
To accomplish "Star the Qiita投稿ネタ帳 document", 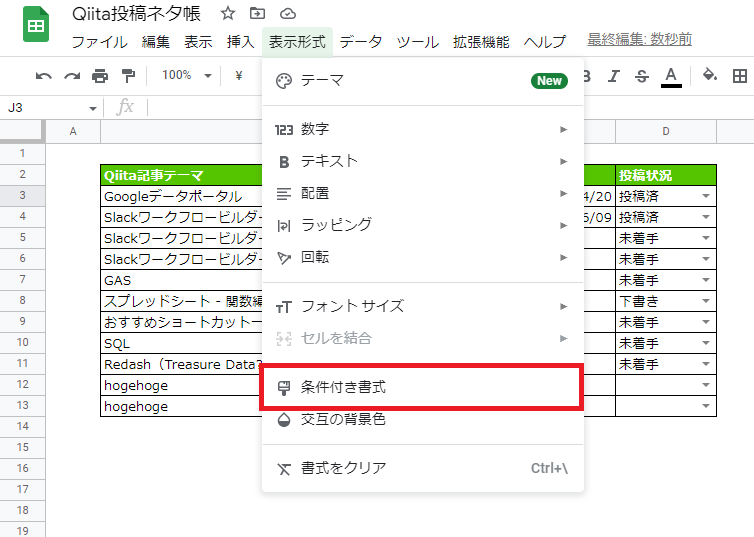I will (x=228, y=13).
